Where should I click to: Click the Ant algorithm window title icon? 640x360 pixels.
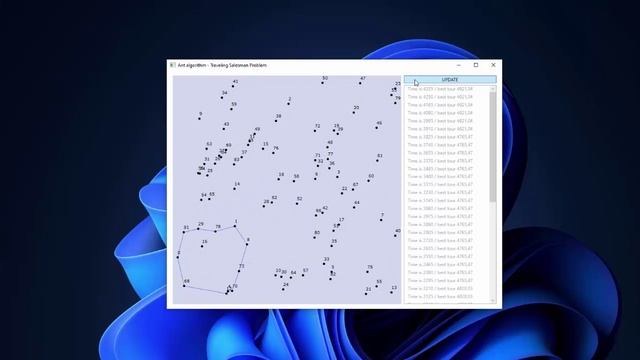(x=173, y=65)
